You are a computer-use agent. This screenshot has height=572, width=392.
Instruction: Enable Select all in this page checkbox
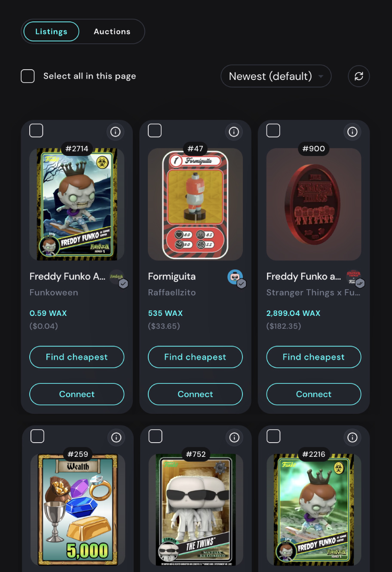28,76
